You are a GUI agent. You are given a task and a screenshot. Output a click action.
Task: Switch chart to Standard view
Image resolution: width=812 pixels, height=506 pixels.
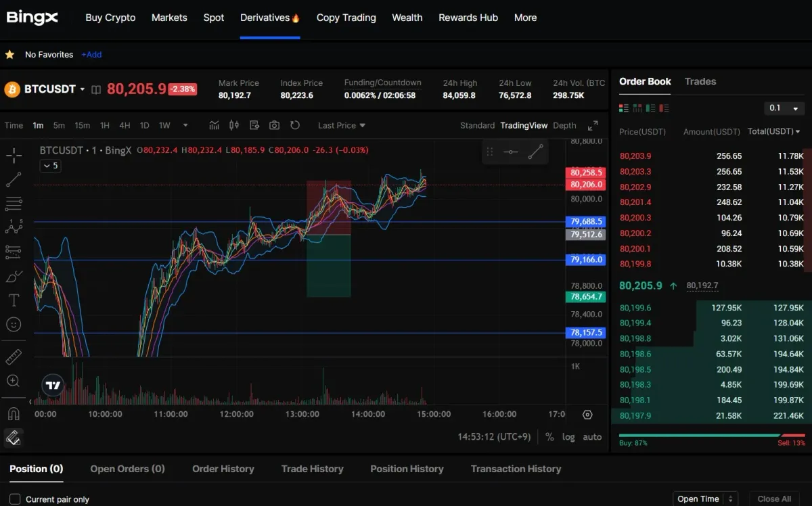point(477,125)
